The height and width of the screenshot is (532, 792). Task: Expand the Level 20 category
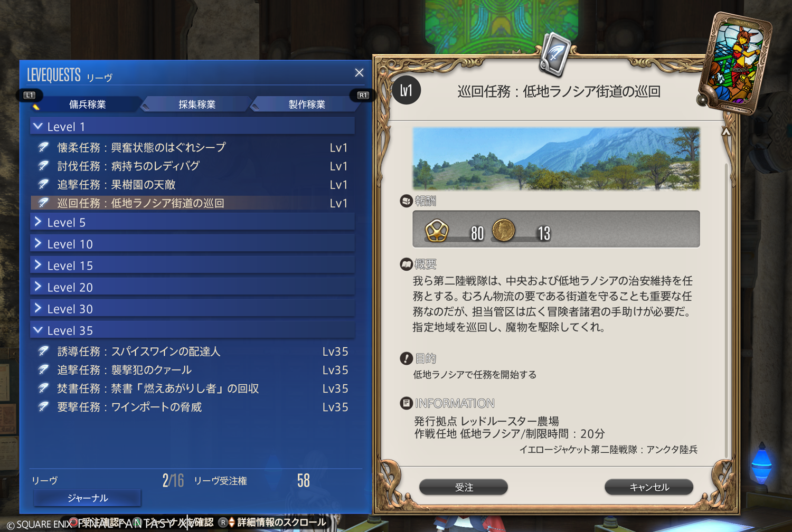[193, 287]
